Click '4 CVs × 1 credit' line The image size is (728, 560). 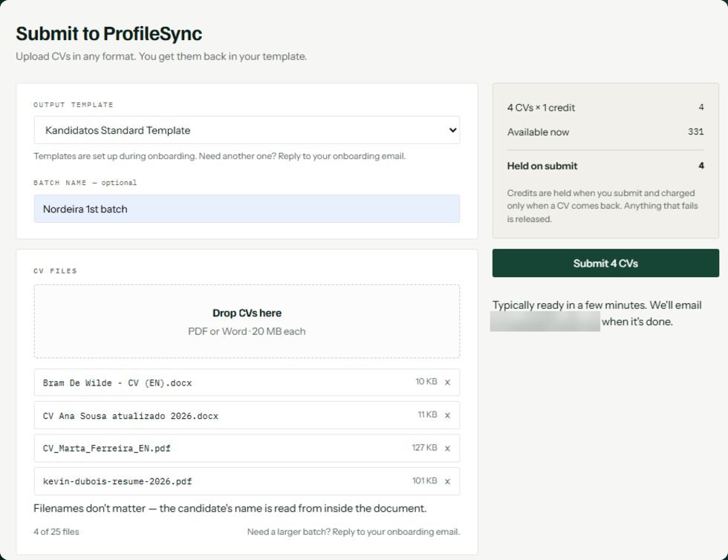tap(541, 108)
